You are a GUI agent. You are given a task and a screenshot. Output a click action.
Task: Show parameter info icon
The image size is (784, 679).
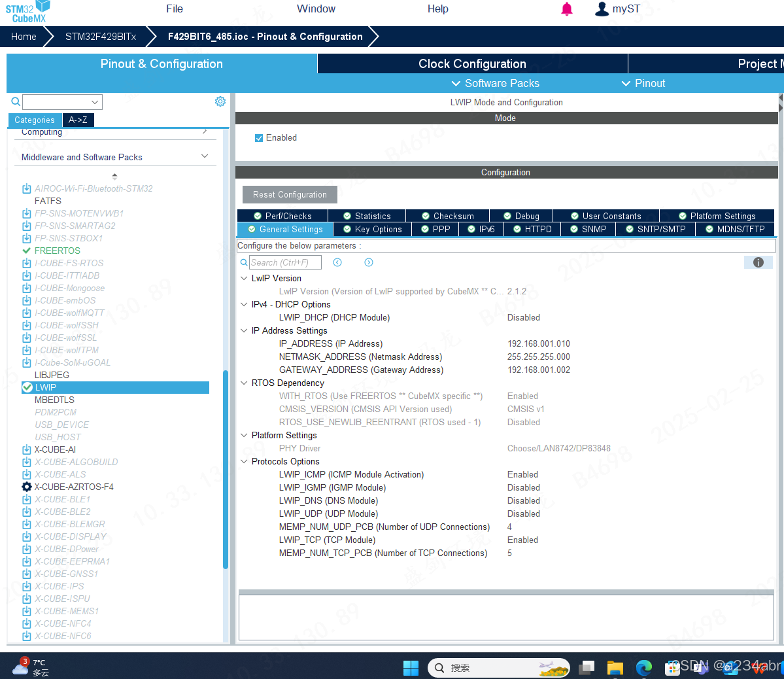pos(758,262)
